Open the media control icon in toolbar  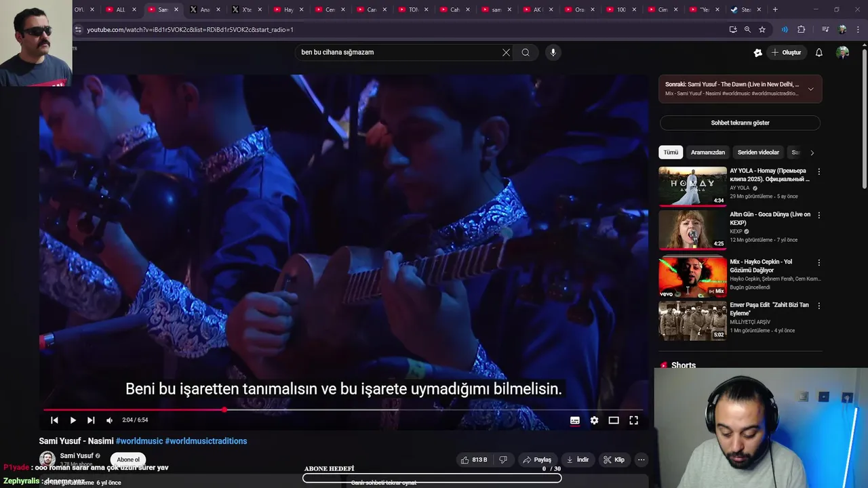(825, 30)
